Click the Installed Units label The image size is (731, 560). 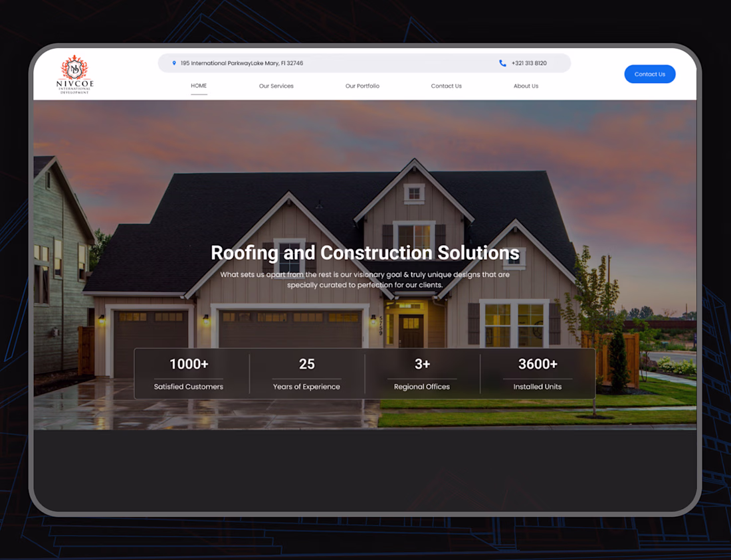538,387
